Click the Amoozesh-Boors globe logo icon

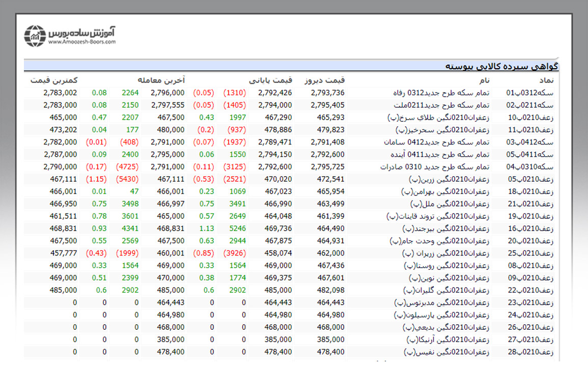pyautogui.click(x=35, y=36)
